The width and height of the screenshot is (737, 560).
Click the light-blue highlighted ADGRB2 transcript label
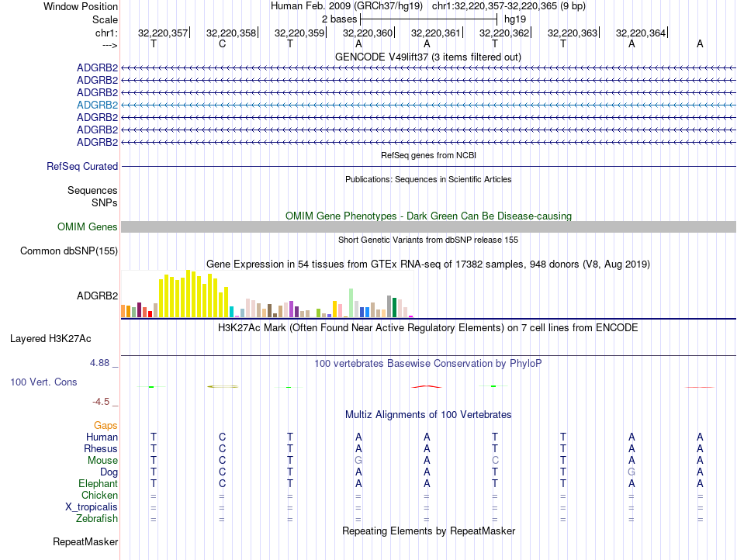[x=97, y=105]
